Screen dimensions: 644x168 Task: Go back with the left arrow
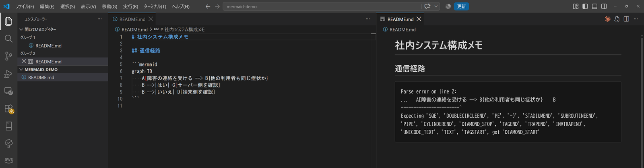[208, 6]
